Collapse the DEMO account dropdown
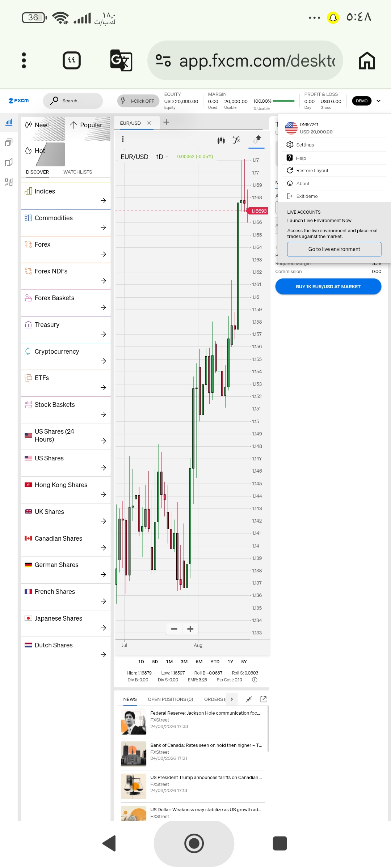391x868 pixels. (378, 101)
